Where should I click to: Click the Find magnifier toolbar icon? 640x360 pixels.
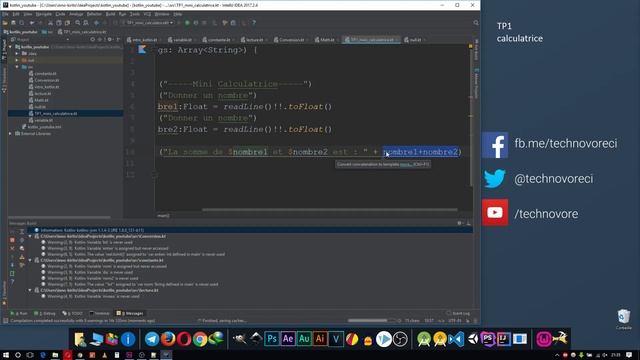click(78, 23)
